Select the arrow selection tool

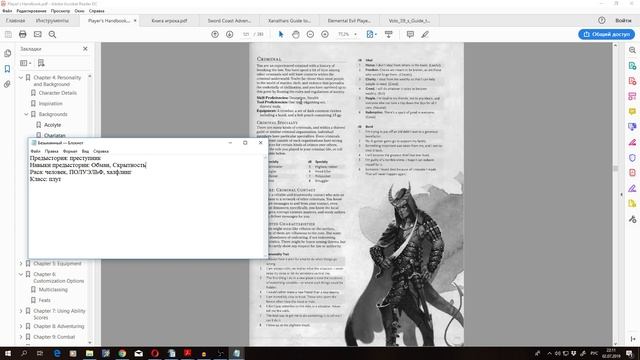tap(281, 34)
